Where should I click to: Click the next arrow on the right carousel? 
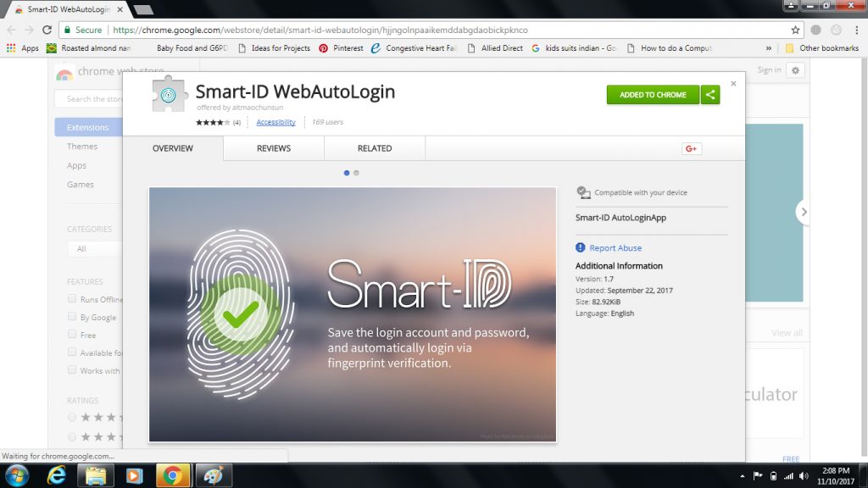point(804,212)
